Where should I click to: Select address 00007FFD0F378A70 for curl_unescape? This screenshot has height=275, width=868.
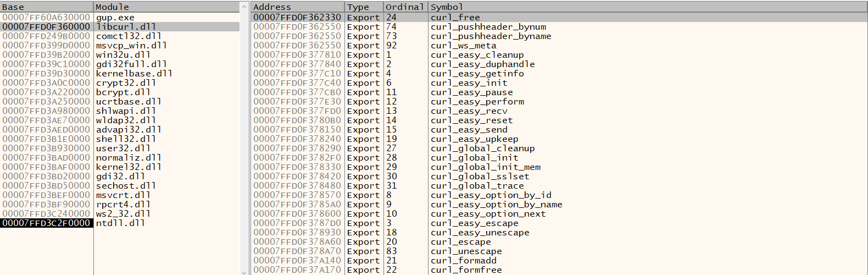[297, 251]
